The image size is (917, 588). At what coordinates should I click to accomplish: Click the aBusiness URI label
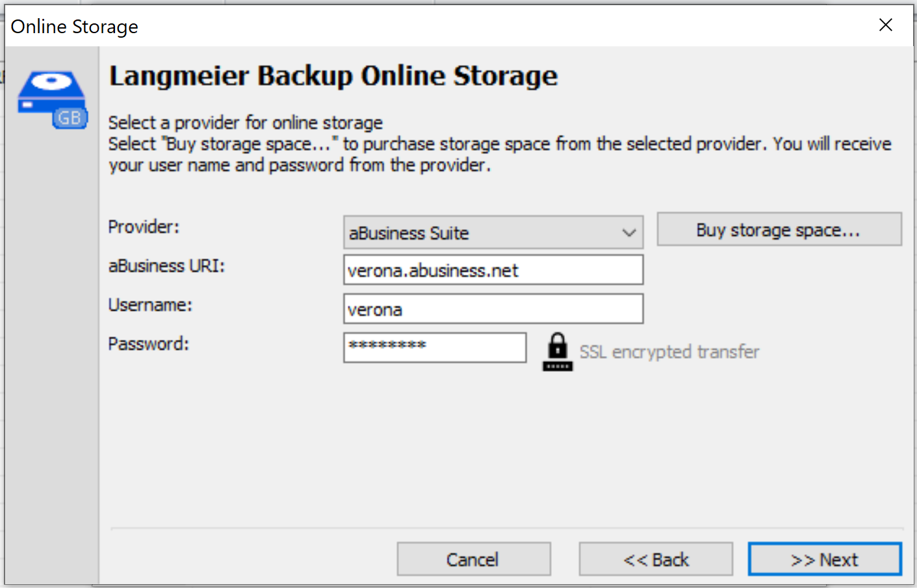pyautogui.click(x=166, y=266)
